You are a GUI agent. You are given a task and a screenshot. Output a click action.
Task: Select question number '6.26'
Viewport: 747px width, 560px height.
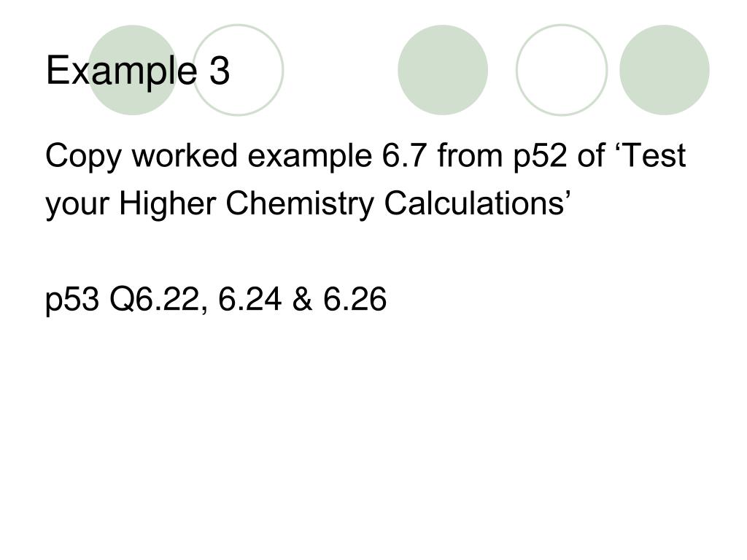tap(355, 299)
